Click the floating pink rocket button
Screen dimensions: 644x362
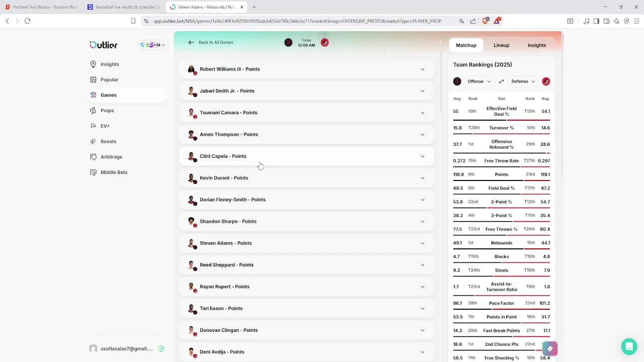(550, 348)
